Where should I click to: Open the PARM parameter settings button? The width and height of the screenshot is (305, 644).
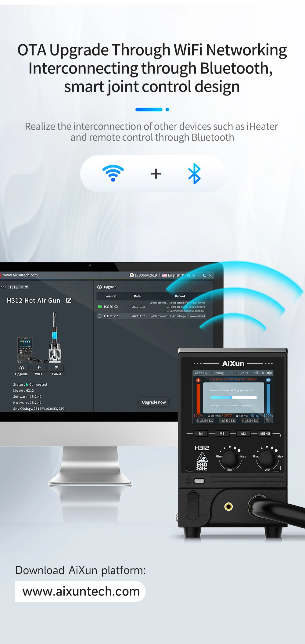(x=56, y=368)
